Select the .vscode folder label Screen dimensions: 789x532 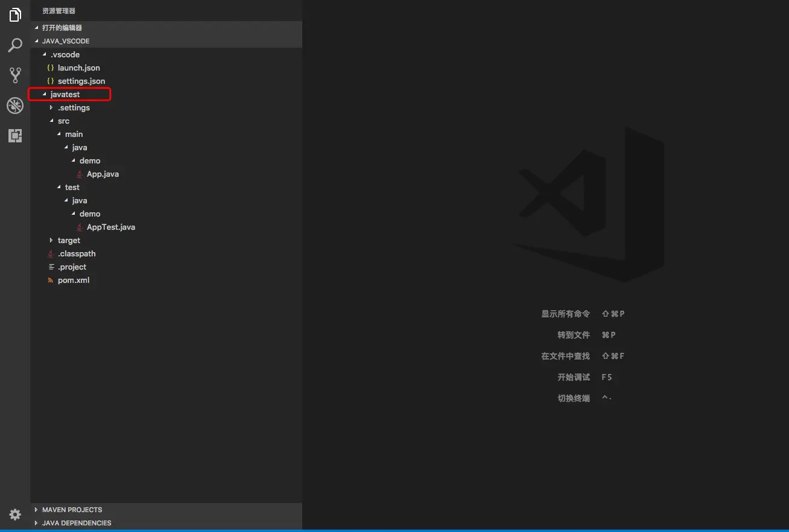(x=65, y=54)
